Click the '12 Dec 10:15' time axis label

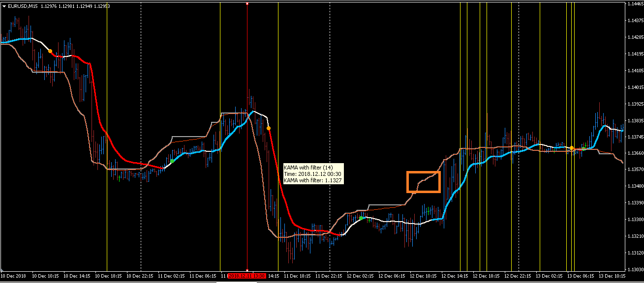pyautogui.click(x=424, y=276)
